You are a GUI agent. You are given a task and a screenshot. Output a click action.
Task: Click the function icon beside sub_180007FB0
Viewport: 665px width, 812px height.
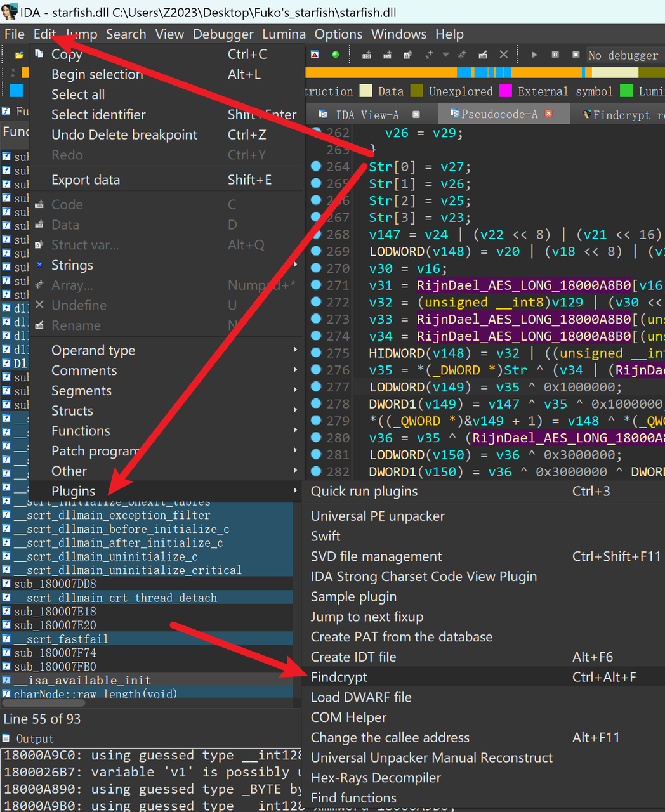tap(6, 667)
